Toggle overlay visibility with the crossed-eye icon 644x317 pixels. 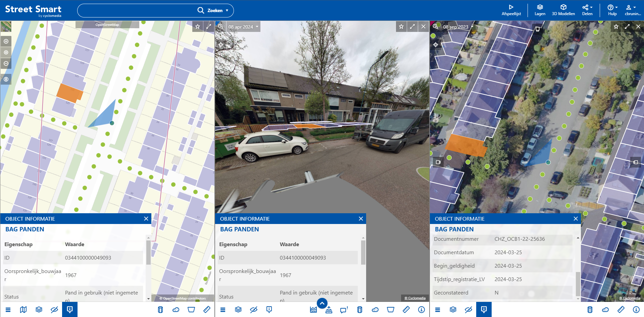pos(54,310)
